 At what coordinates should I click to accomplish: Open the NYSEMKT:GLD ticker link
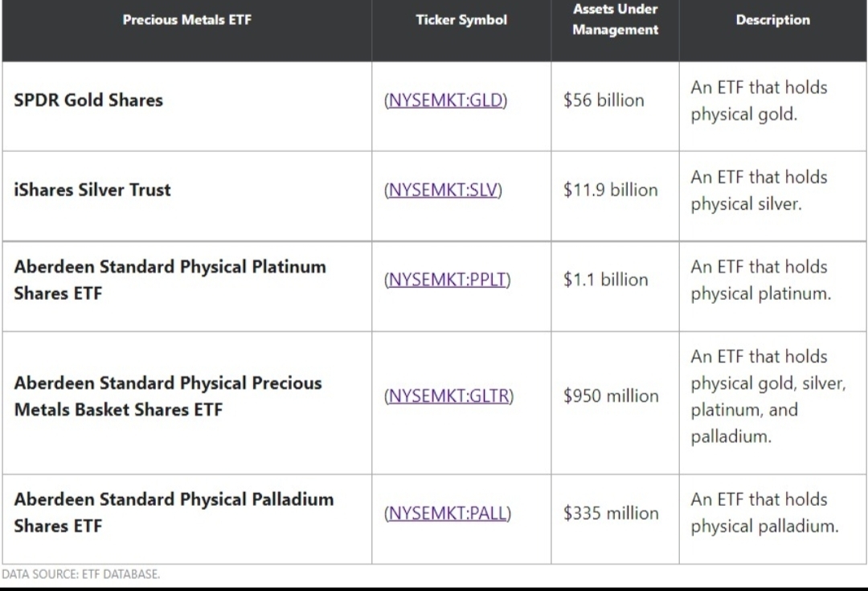[x=446, y=101]
